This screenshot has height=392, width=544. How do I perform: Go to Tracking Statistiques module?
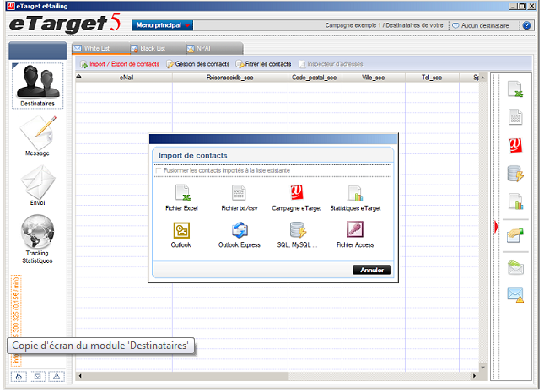click(x=37, y=238)
